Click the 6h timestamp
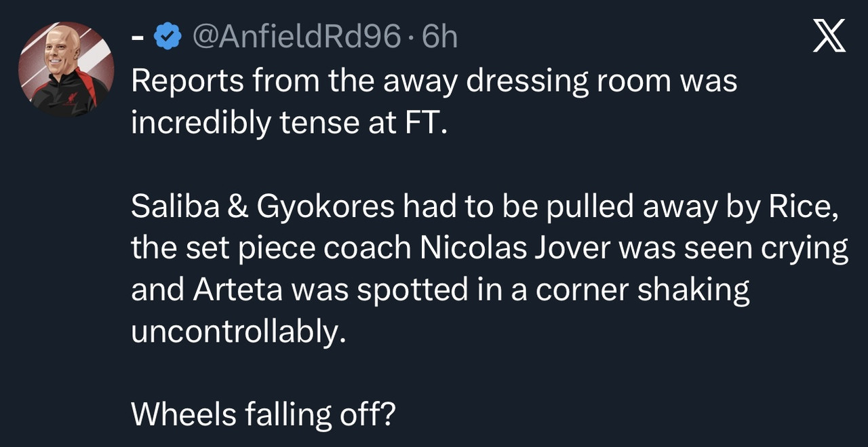Image resolution: width=868 pixels, height=447 pixels. pos(439,37)
